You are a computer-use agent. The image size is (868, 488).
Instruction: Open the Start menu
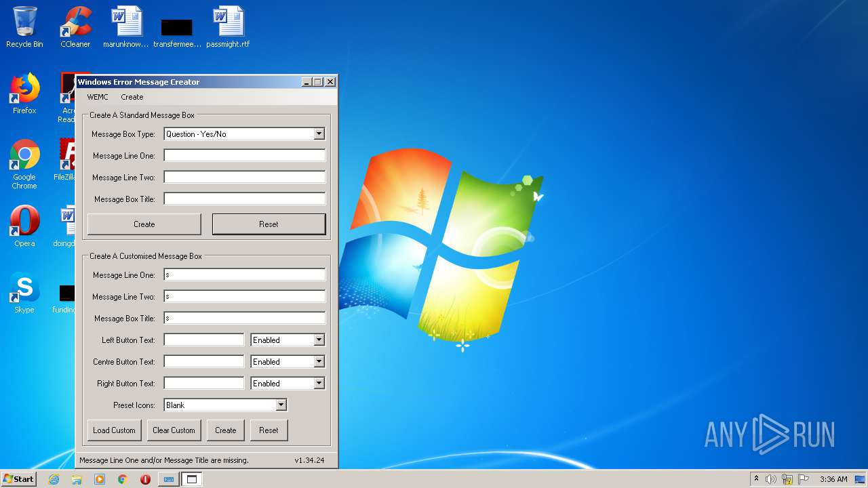pos(18,479)
